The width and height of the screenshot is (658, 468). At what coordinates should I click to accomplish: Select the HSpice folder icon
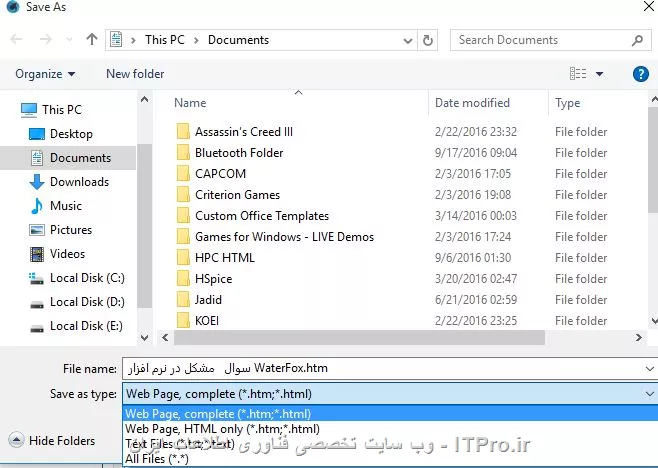[x=183, y=278]
